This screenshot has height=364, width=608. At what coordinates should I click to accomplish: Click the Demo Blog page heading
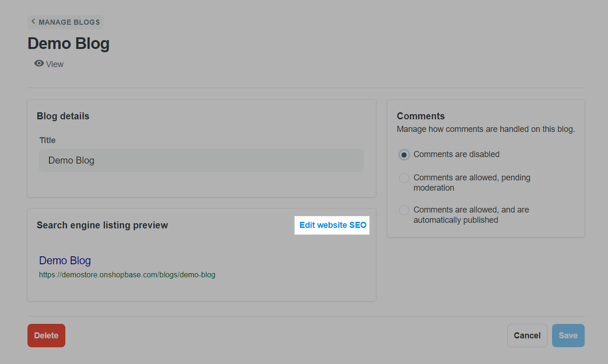[69, 43]
